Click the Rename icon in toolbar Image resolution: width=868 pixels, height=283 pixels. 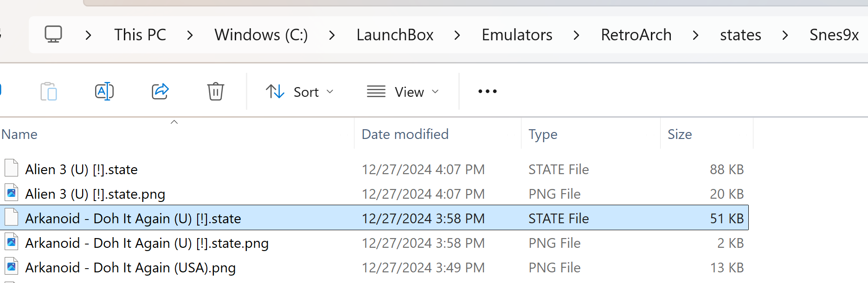click(104, 91)
